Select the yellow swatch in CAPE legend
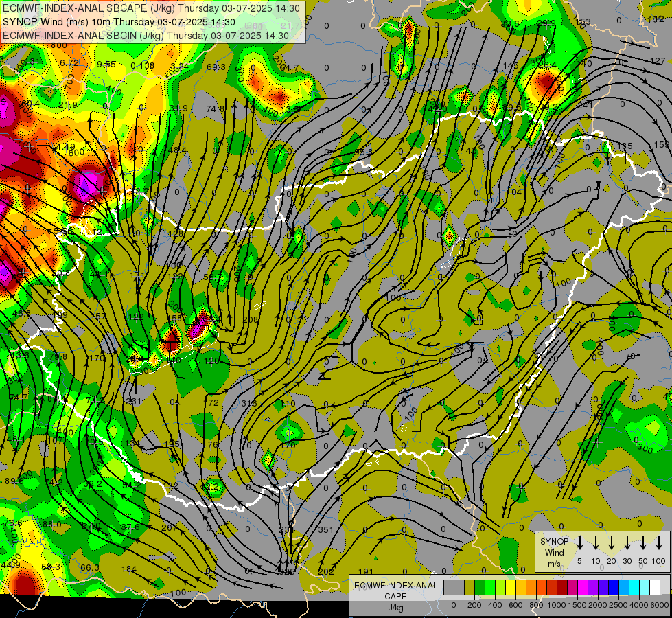This screenshot has width=672, height=618. (511, 588)
